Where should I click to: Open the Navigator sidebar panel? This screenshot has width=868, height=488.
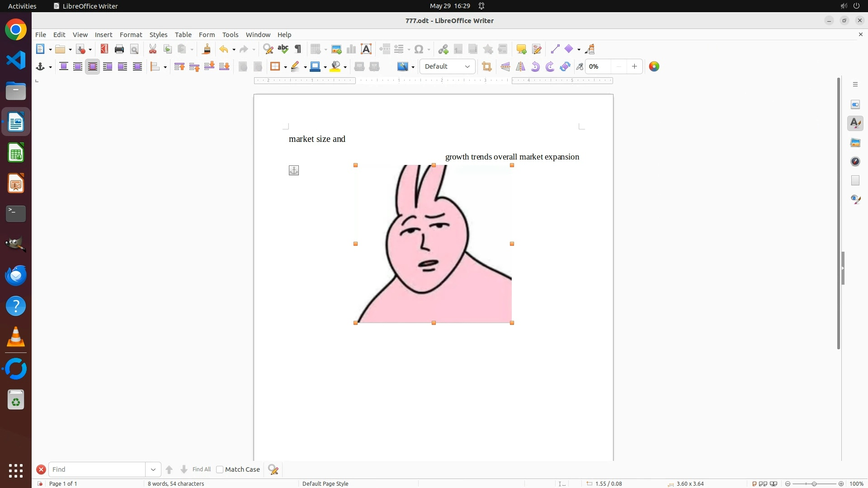point(855,162)
